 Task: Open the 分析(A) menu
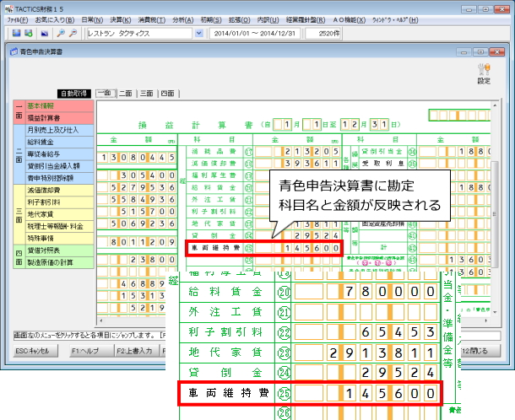click(x=183, y=20)
